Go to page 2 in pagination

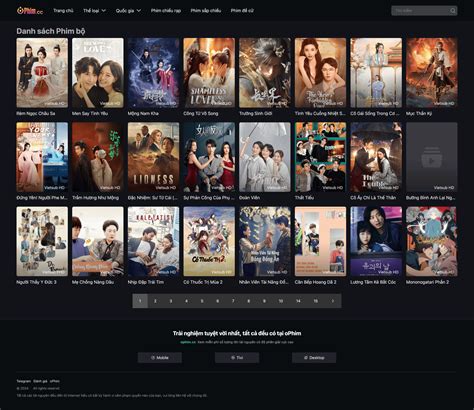click(155, 301)
